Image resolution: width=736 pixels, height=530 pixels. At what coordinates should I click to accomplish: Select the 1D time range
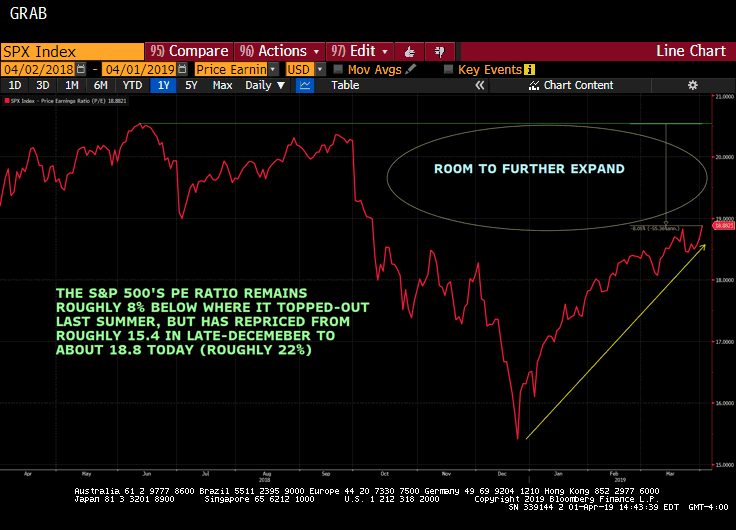pyautogui.click(x=15, y=85)
